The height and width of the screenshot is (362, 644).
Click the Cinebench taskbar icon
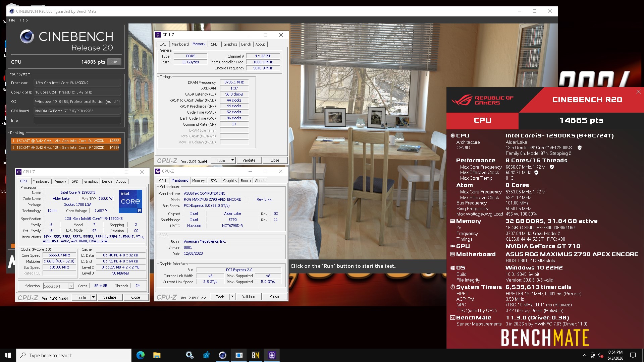click(222, 355)
